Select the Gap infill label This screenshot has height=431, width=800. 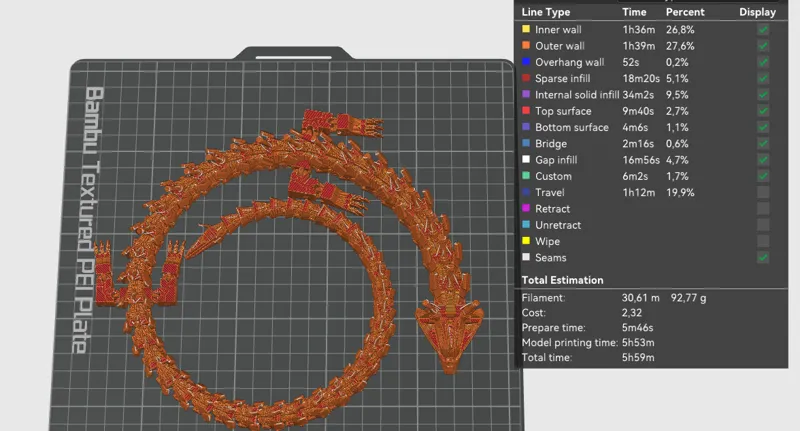556,160
